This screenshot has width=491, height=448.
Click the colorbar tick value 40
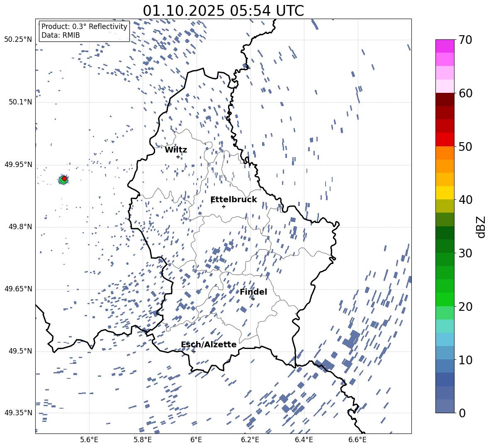(466, 200)
